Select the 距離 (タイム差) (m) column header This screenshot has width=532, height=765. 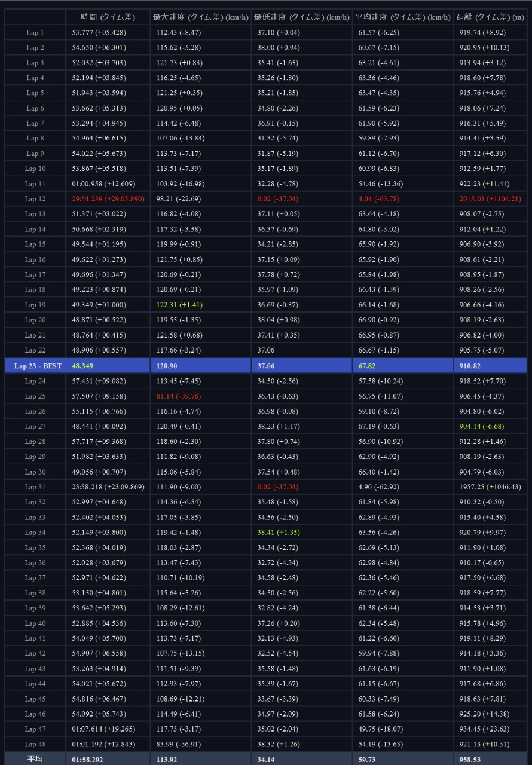490,17
